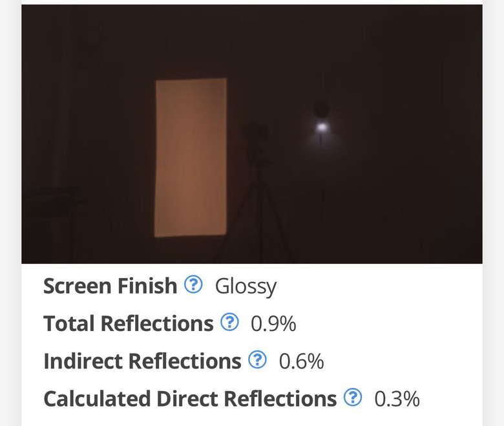This screenshot has width=504, height=426.
Task: Select the 0.9% total reflections value
Action: [273, 324]
